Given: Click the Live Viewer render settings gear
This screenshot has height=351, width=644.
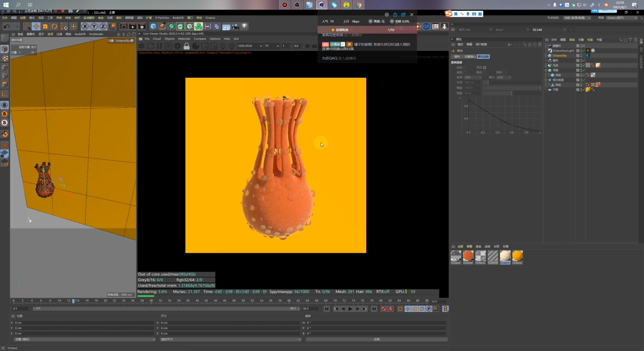Looking at the screenshot, I should (x=178, y=46).
